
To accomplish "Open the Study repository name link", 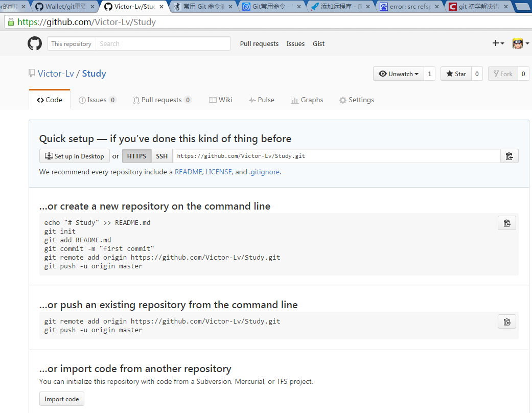I will 94,74.
